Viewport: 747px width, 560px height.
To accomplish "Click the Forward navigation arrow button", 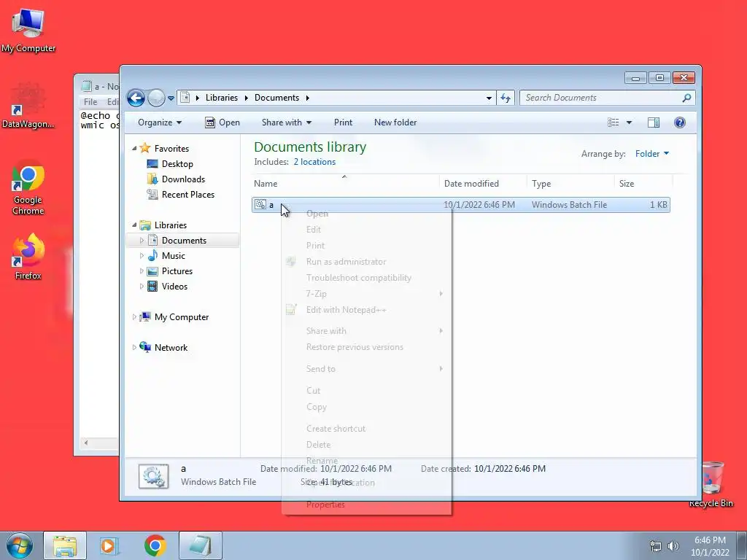I will coord(156,98).
